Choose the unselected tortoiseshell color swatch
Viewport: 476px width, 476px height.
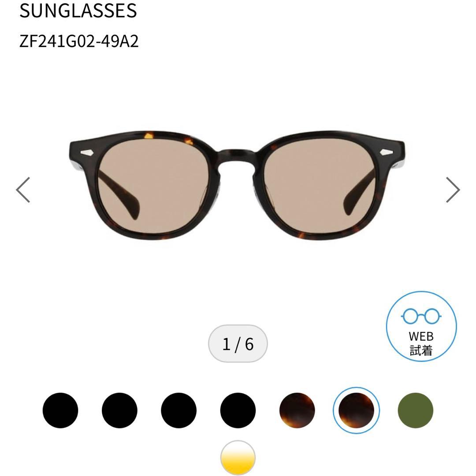(x=297, y=410)
